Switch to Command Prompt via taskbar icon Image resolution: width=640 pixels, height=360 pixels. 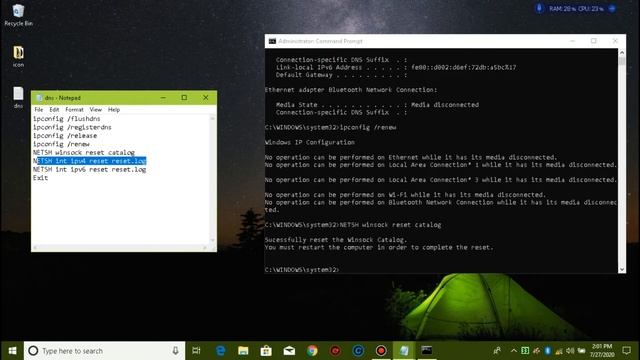pos(427,351)
